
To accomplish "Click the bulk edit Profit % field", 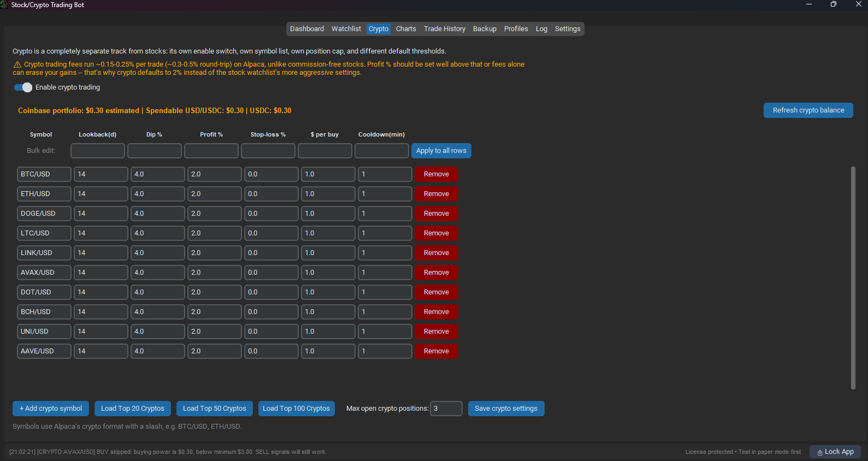I will 211,151.
